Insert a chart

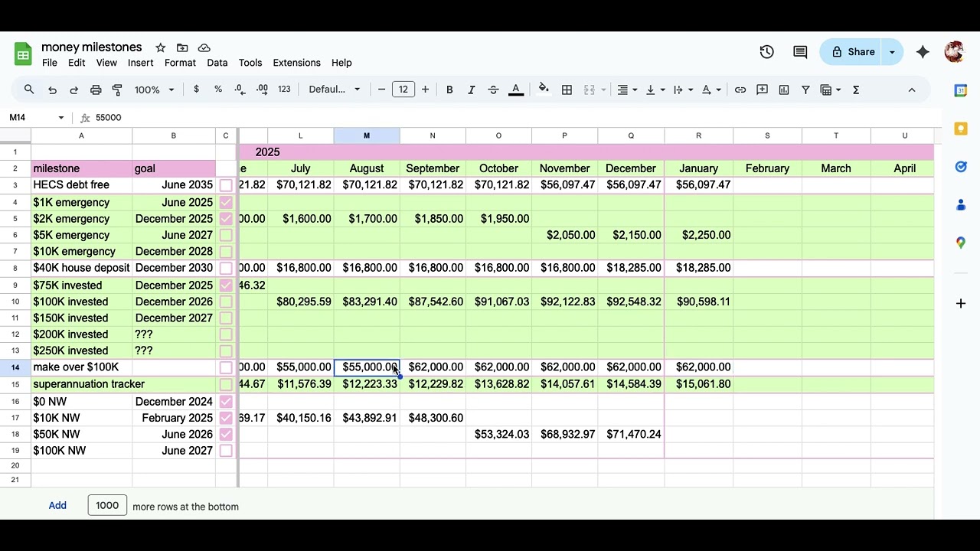(784, 90)
